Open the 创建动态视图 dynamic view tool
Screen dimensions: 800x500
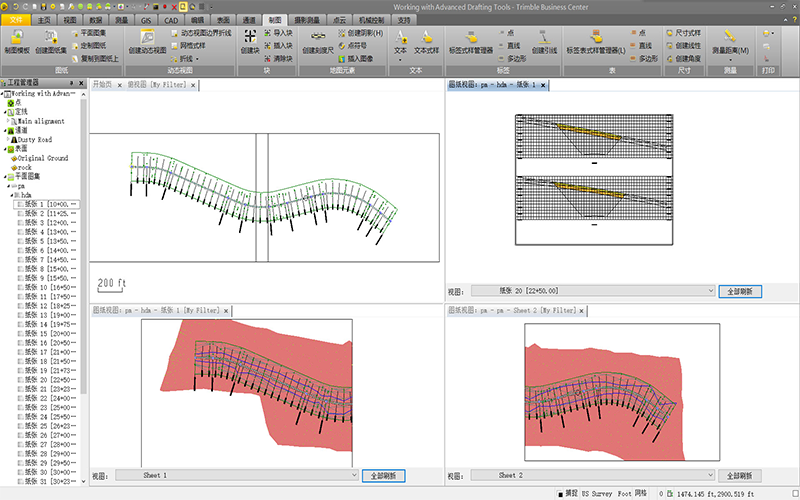tap(147, 42)
